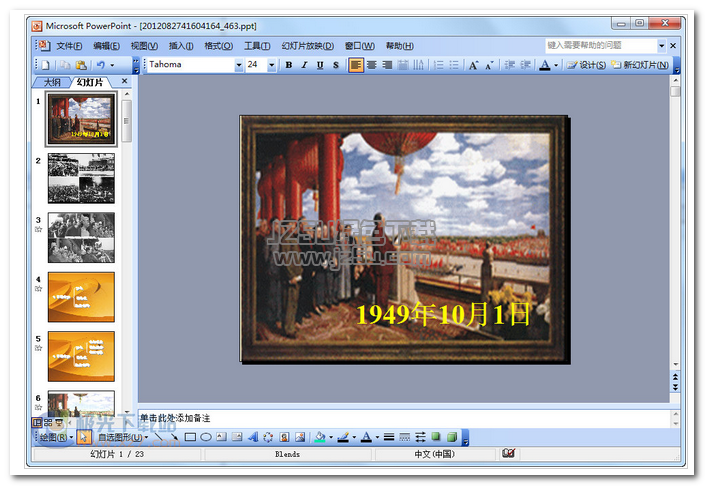This screenshot has height=486, width=705.
Task: Open the 插入(I) menu
Action: pyautogui.click(x=181, y=46)
